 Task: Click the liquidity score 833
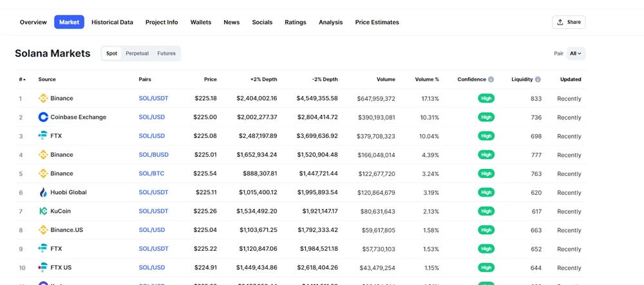(536, 99)
